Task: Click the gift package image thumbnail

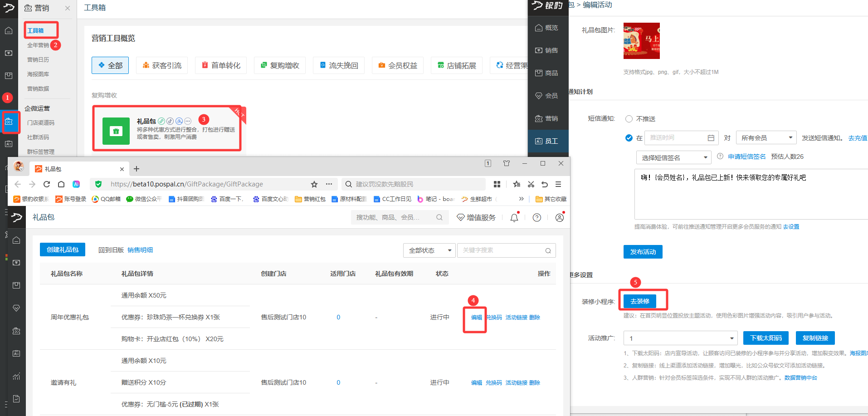Action: [x=641, y=41]
